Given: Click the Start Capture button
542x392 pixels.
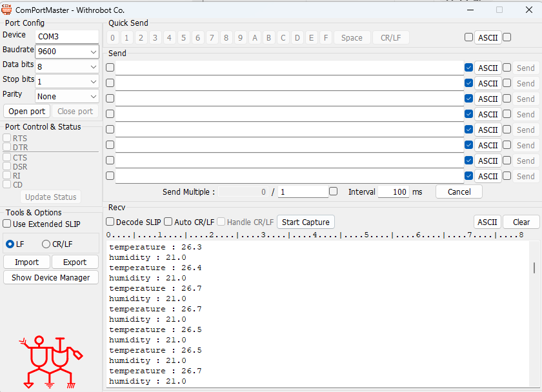Looking at the screenshot, I should pyautogui.click(x=306, y=222).
